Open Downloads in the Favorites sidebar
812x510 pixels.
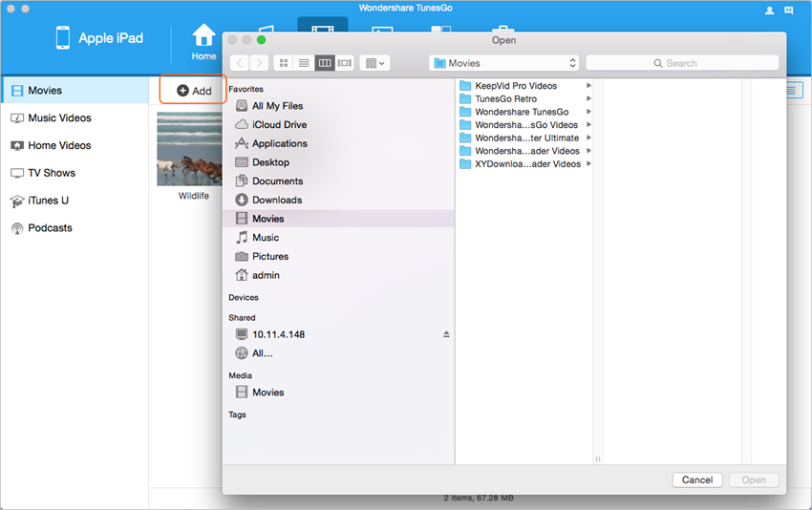(x=277, y=200)
